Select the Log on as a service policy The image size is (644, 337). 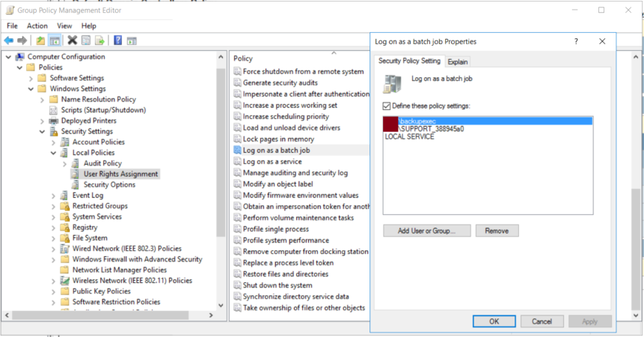[272, 162]
